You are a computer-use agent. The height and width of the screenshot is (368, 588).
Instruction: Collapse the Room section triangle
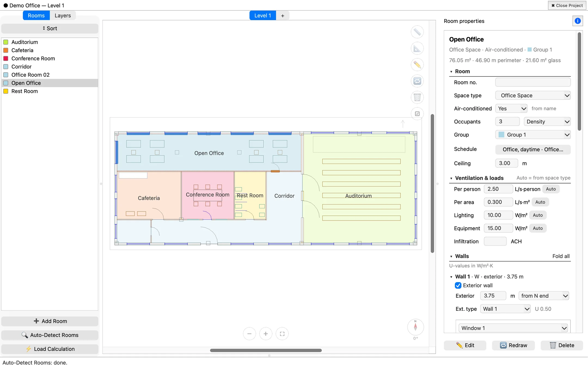coord(451,72)
